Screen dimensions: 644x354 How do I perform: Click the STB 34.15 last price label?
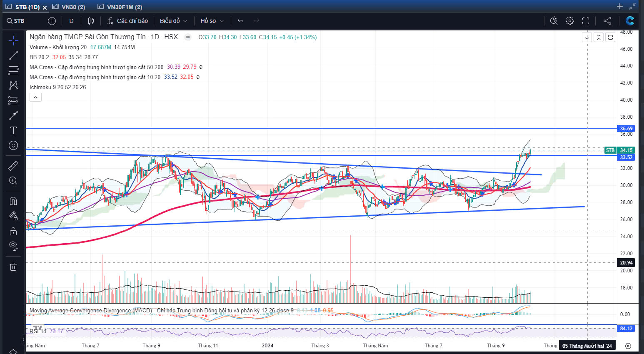coord(619,150)
